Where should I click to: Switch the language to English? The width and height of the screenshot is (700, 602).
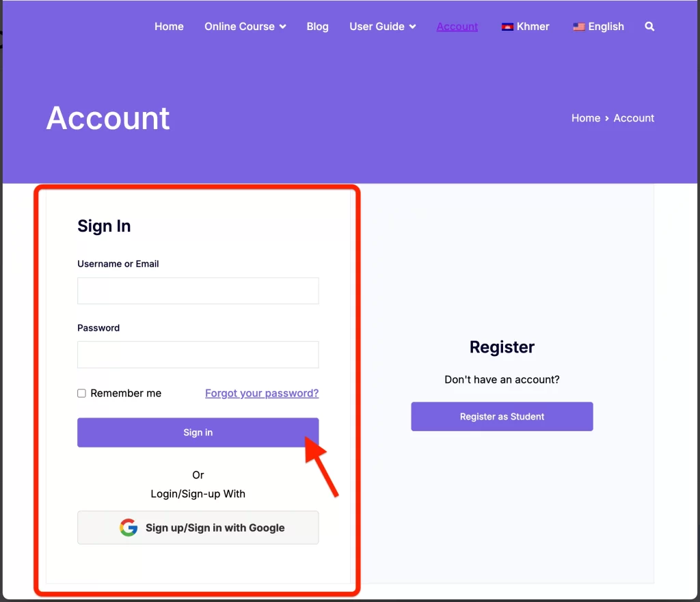[x=599, y=27]
